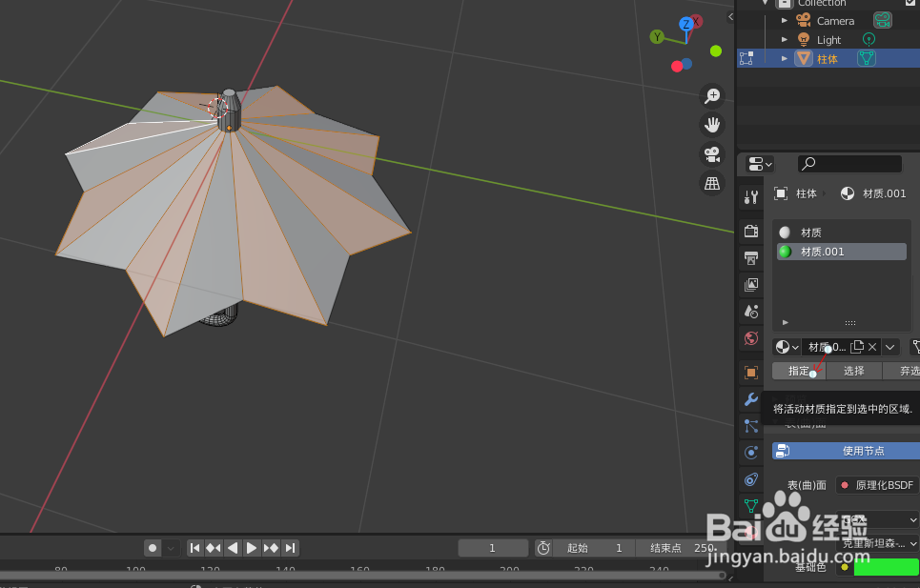Image resolution: width=920 pixels, height=588 pixels.
Task: Switch to the Object properties tab
Action: [x=750, y=372]
